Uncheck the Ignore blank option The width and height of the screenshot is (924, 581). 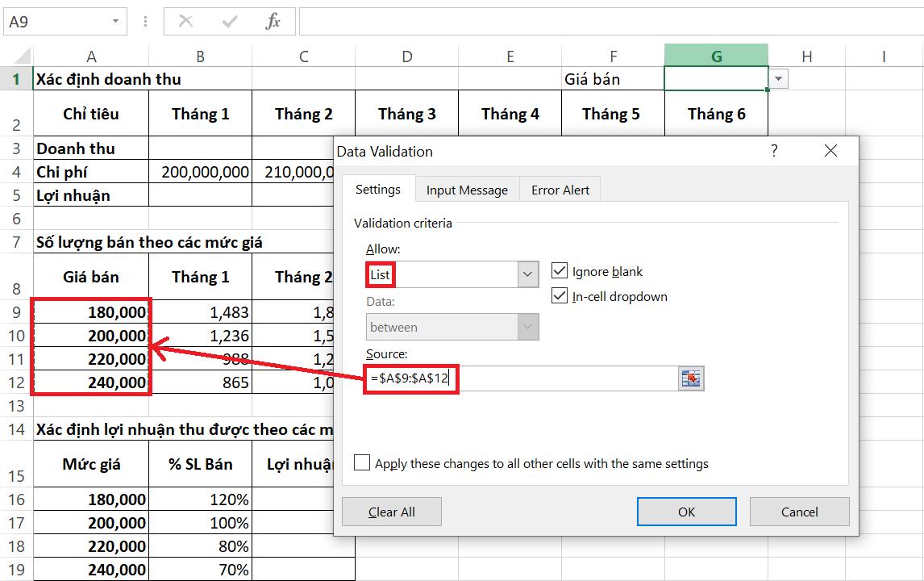[560, 271]
